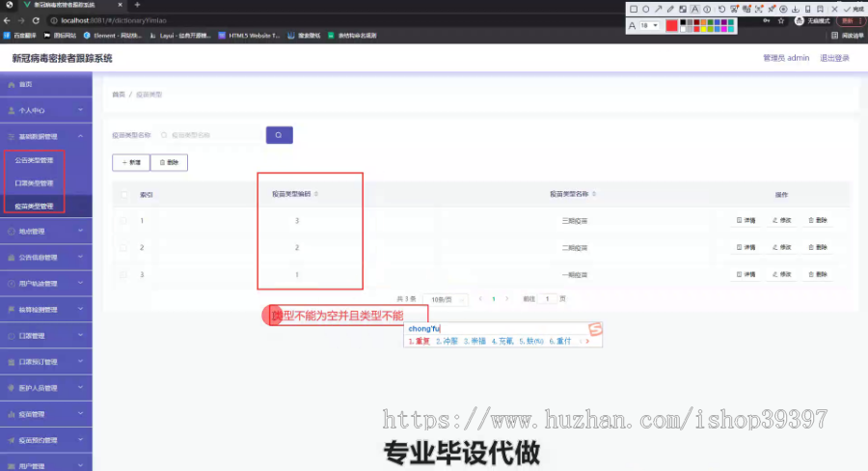Screen dimensions: 868x471
Task: Edit row 一期疫苗 with 修改
Action: [x=781, y=274]
